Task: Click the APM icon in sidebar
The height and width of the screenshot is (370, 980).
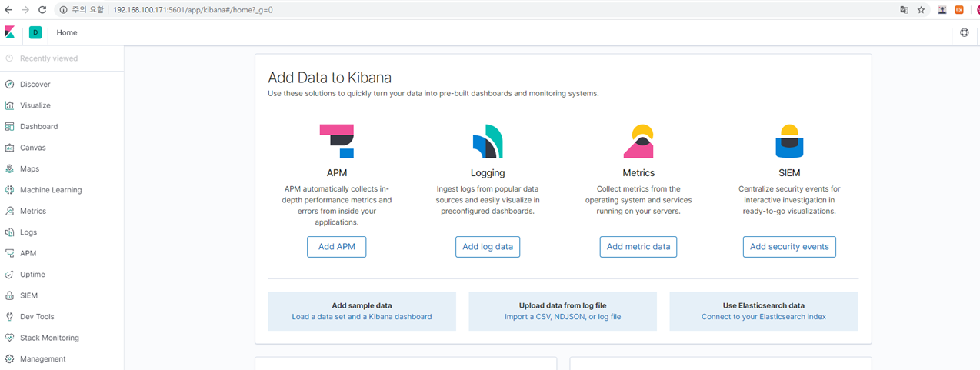Action: click(x=9, y=254)
